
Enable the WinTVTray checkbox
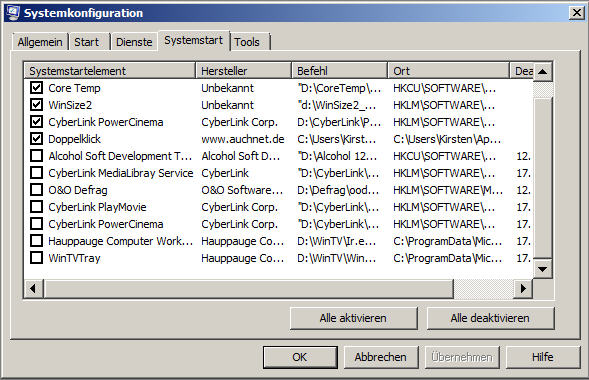(36, 258)
